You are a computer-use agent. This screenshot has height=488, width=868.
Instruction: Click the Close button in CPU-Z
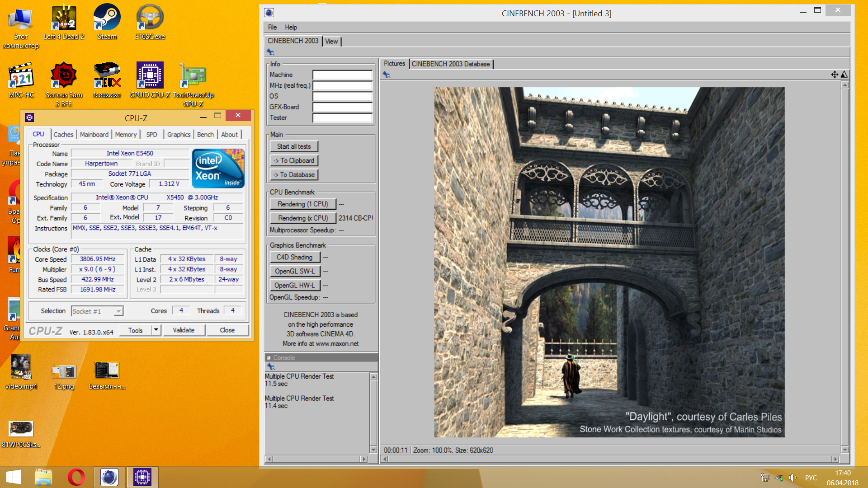click(x=227, y=330)
